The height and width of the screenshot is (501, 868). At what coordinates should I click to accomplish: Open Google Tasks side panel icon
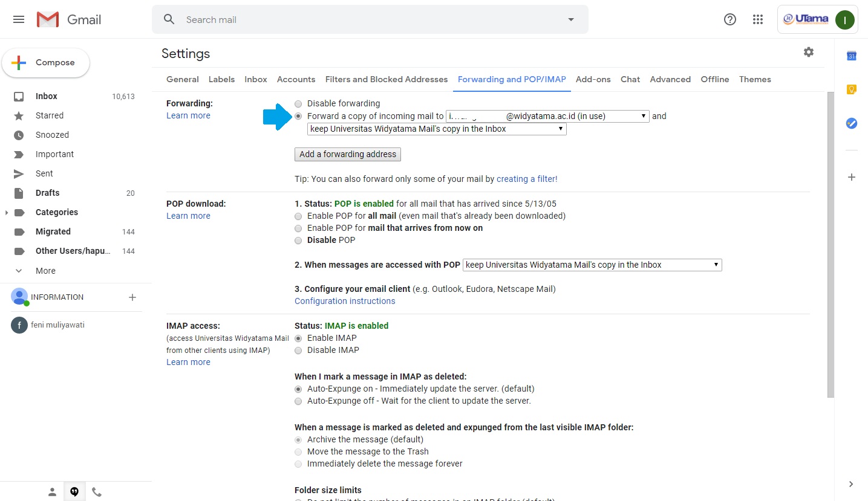(x=851, y=123)
